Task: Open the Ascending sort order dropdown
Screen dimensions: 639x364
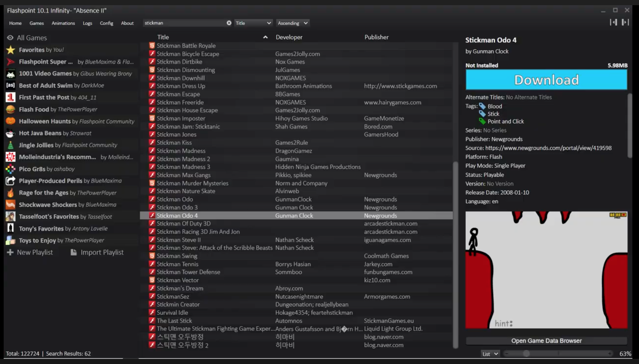Action: tap(293, 23)
